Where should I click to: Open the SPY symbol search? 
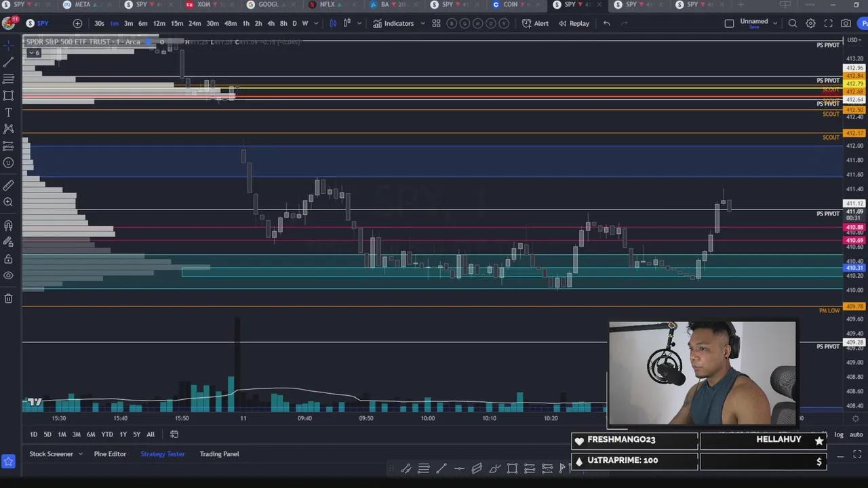coord(37,23)
